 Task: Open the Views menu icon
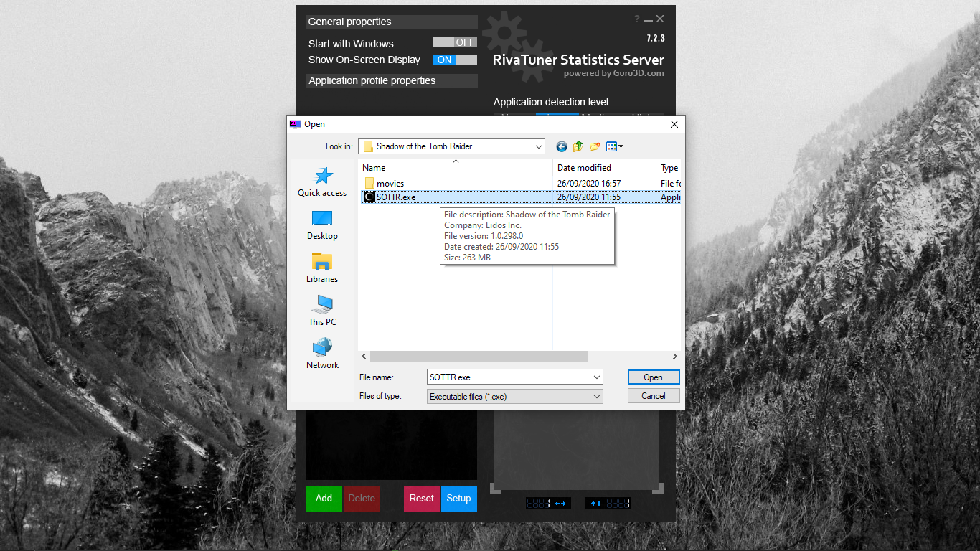tap(612, 146)
